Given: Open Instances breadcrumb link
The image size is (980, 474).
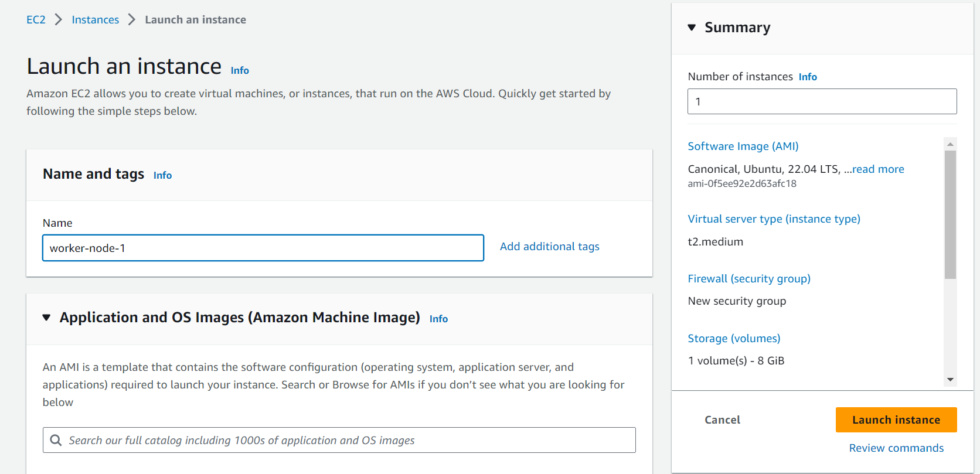Looking at the screenshot, I should click(x=95, y=20).
